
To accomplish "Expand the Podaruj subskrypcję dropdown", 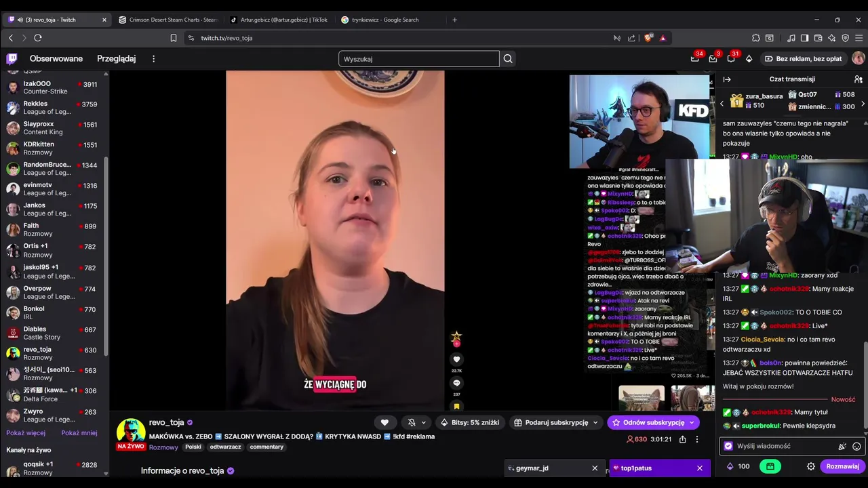I will pyautogui.click(x=595, y=422).
